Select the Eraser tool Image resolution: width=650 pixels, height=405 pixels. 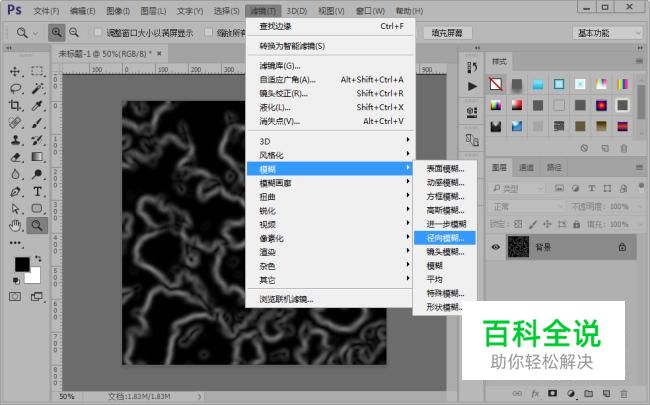(15, 157)
